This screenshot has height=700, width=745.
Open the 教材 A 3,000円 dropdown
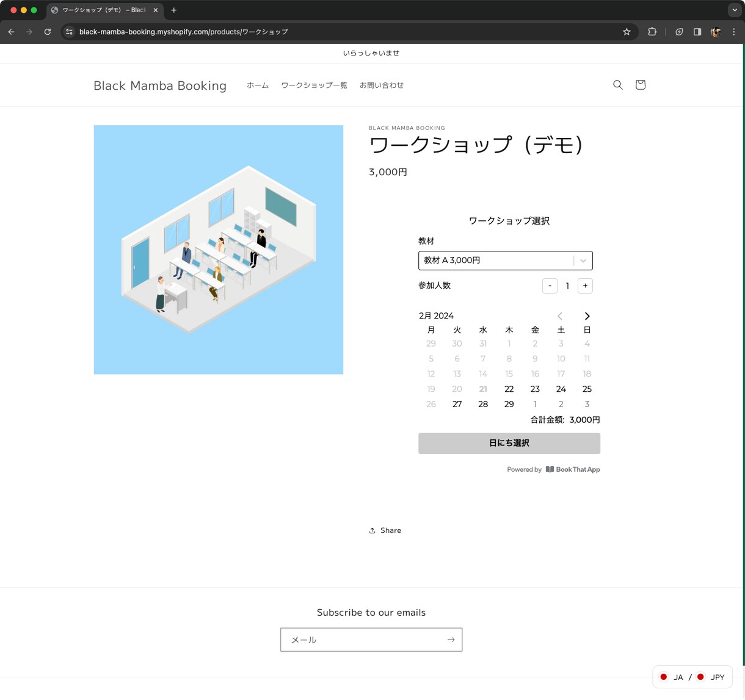coord(506,261)
